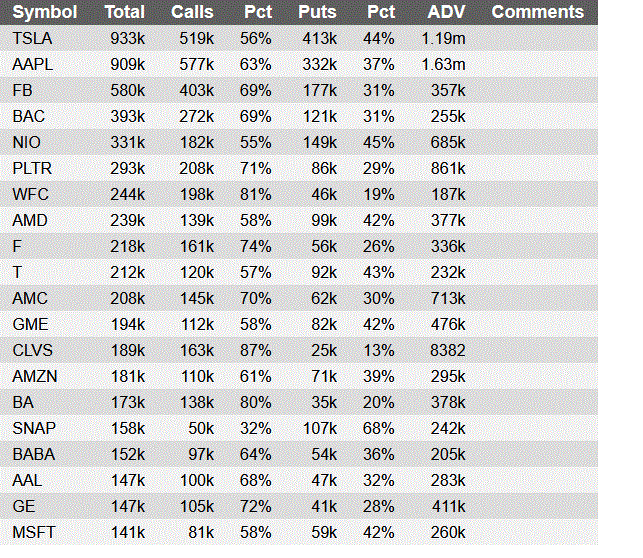This screenshot has width=643, height=558.
Task: Click the Total column header
Action: pos(124,13)
